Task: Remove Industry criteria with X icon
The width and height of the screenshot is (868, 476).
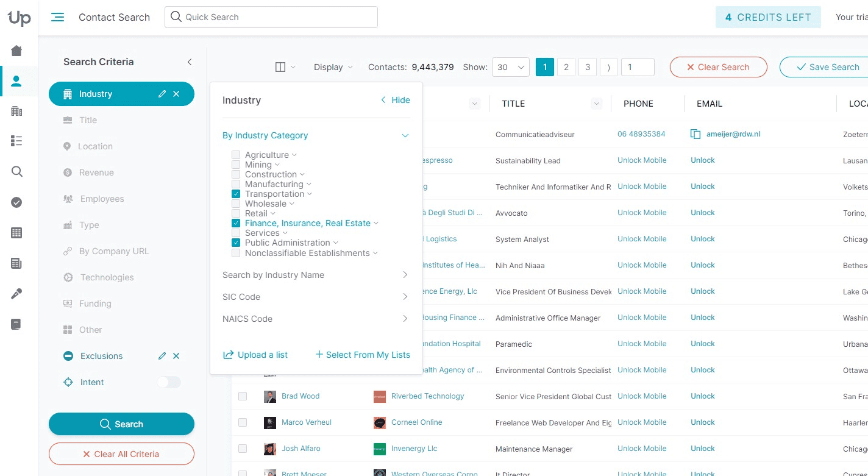Action: pos(176,94)
